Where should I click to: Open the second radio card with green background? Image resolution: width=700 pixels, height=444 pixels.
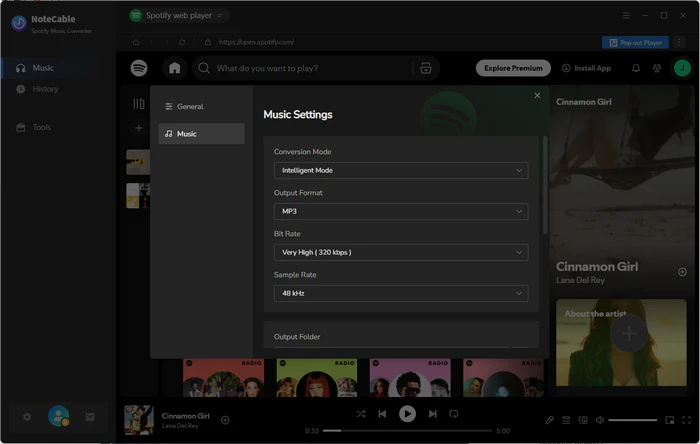coord(317,378)
